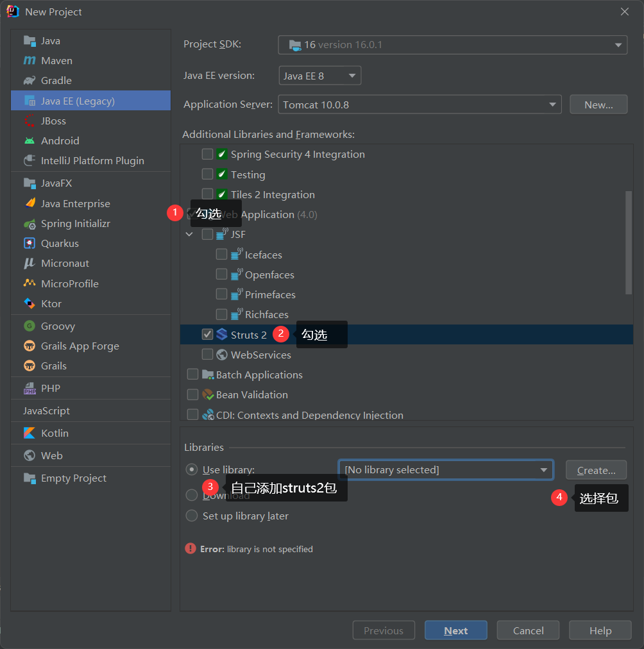Enable Bean Validation checkbox

(x=192, y=394)
